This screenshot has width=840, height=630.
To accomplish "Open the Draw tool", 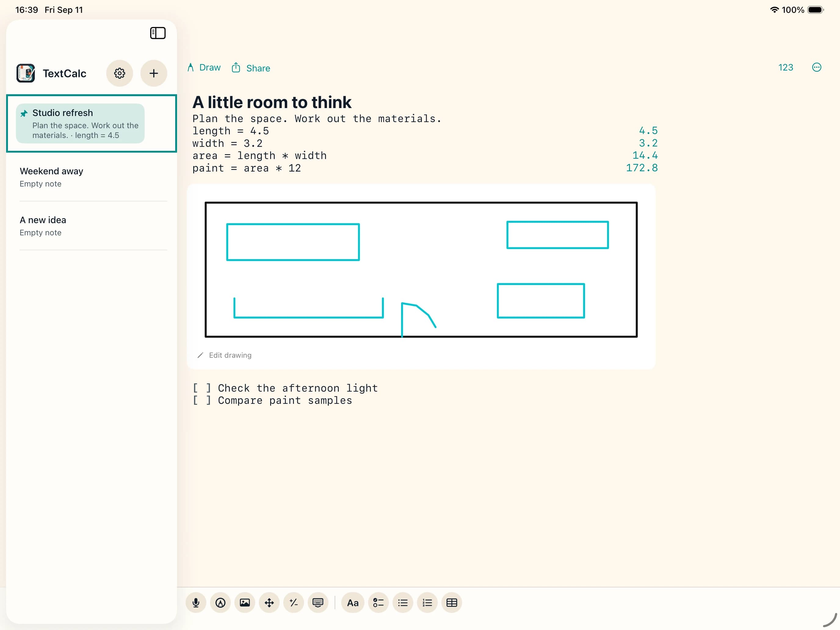I will click(204, 67).
